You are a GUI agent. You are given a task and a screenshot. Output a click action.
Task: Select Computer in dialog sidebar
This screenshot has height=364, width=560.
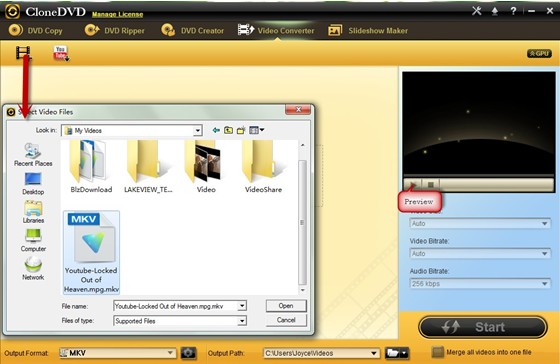[x=33, y=240]
